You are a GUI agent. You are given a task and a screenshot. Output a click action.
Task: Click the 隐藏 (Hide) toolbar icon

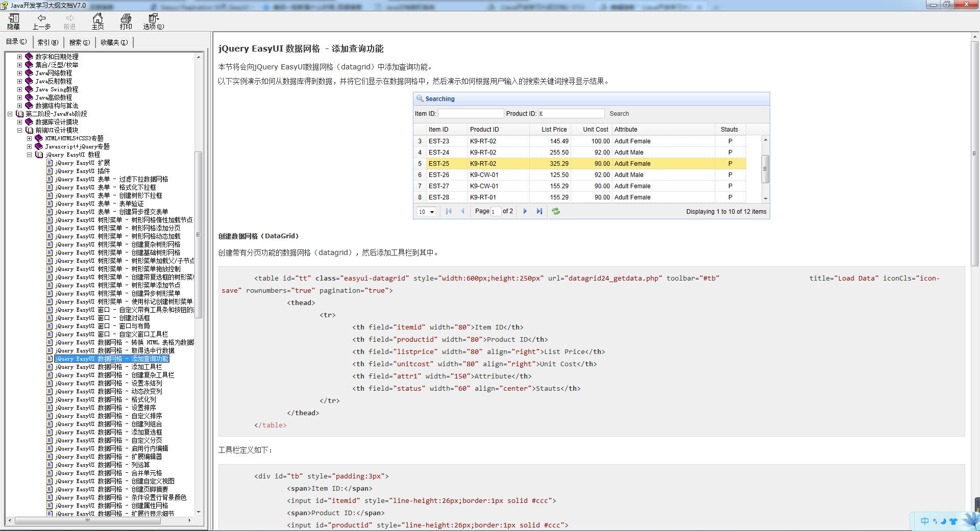(14, 22)
